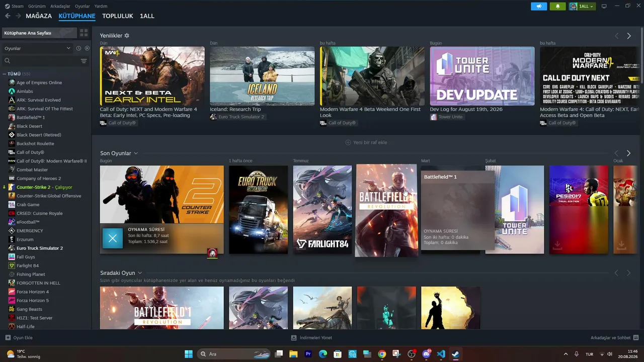The height and width of the screenshot is (362, 644).
Task: Click the Farlight 84 icon in game list
Action: 12,265
